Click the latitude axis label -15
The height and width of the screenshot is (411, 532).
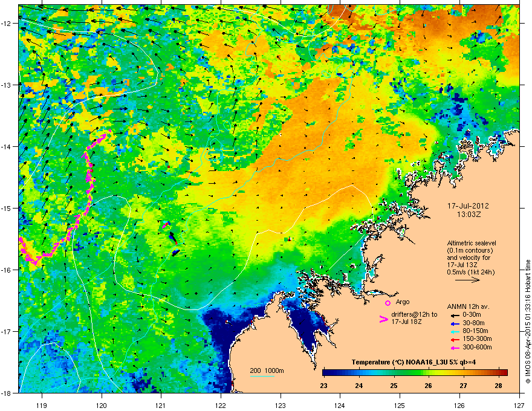coord(7,208)
